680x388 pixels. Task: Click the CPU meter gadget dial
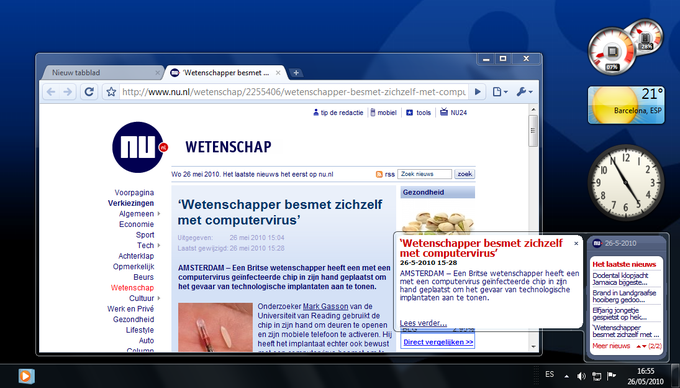[612, 51]
